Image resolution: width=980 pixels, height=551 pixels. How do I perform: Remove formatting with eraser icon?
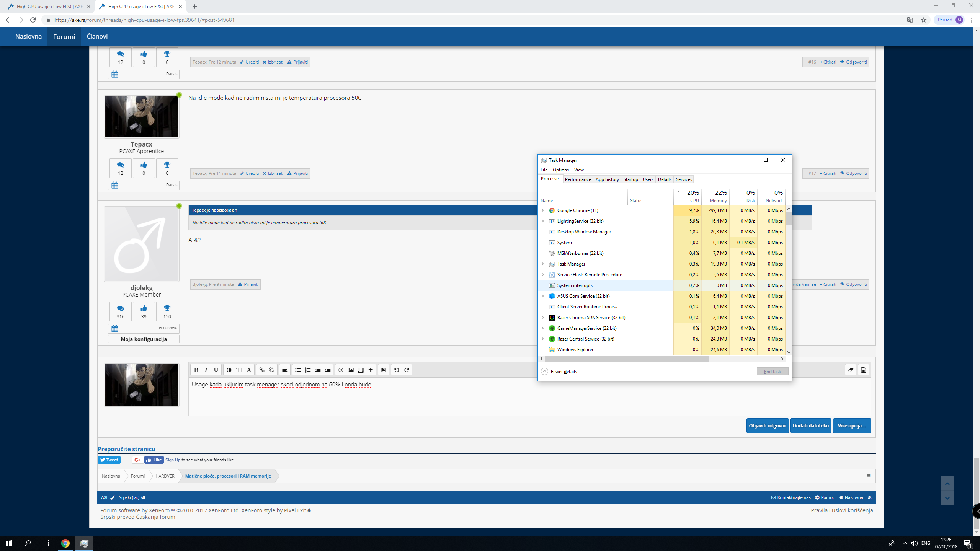pos(851,370)
